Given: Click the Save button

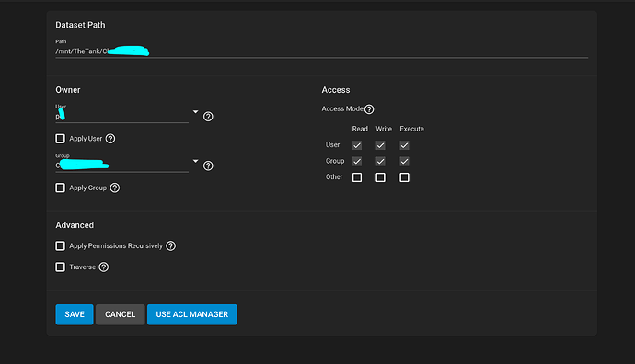Looking at the screenshot, I should (x=75, y=314).
